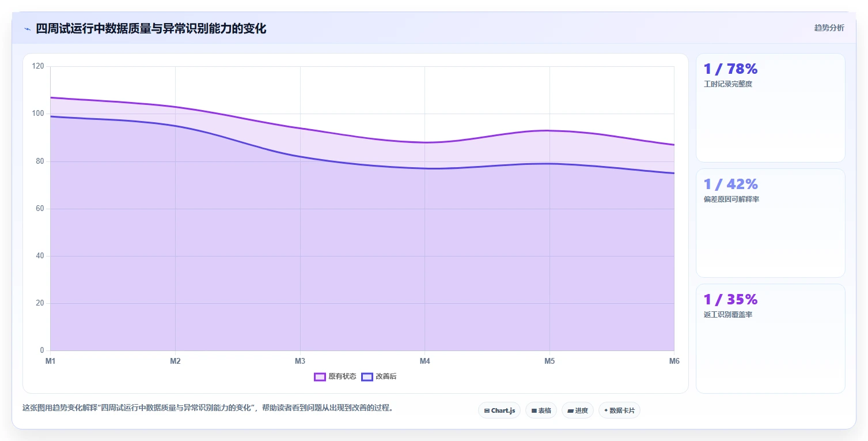Click the 0 y-axis tick label
The width and height of the screenshot is (868, 441).
click(x=42, y=350)
